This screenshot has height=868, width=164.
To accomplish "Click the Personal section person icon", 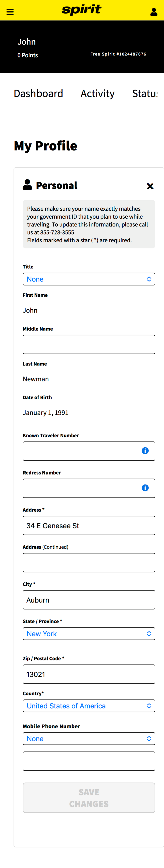I will click(27, 185).
